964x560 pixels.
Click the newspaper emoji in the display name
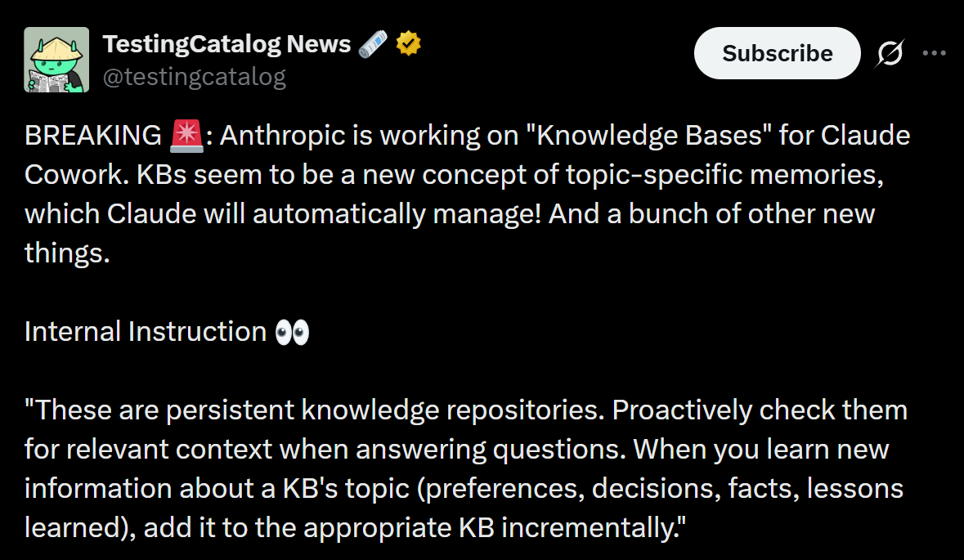click(373, 43)
